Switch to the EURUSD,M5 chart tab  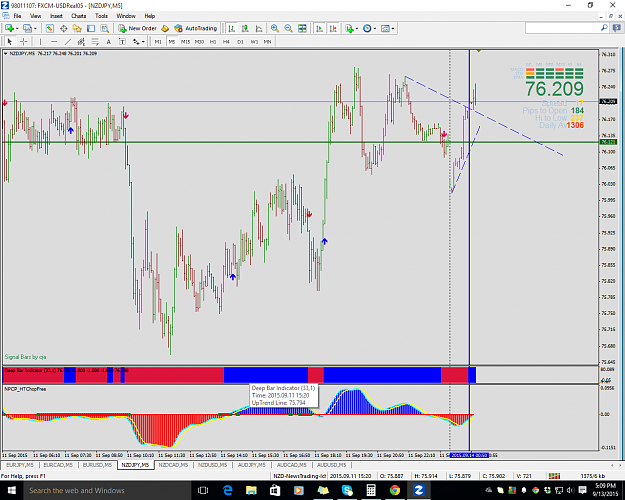click(x=97, y=465)
